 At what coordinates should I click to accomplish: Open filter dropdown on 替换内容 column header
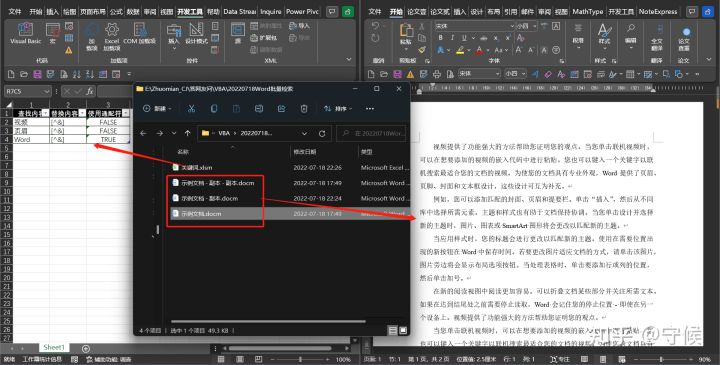(82, 113)
